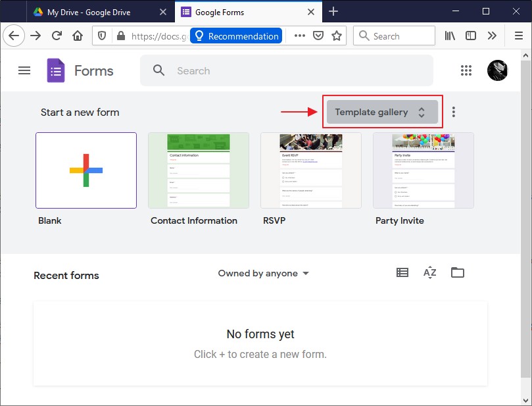Open the Party Invite template thumbnail
The height and width of the screenshot is (406, 532).
click(423, 170)
